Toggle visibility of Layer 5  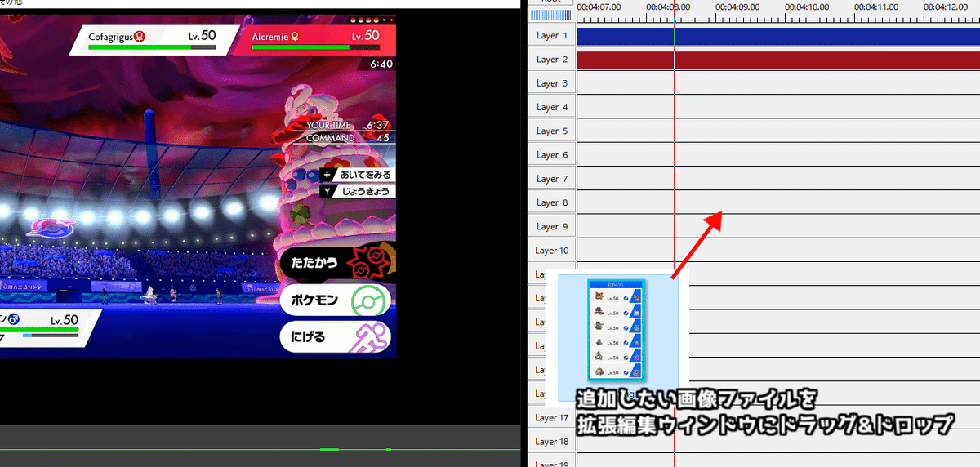tap(550, 131)
